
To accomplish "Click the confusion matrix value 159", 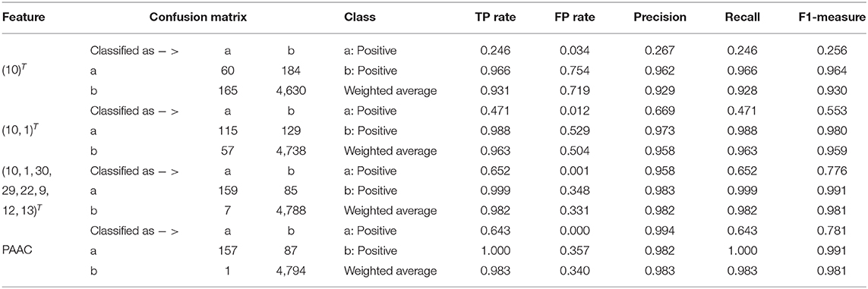I will (229, 190).
